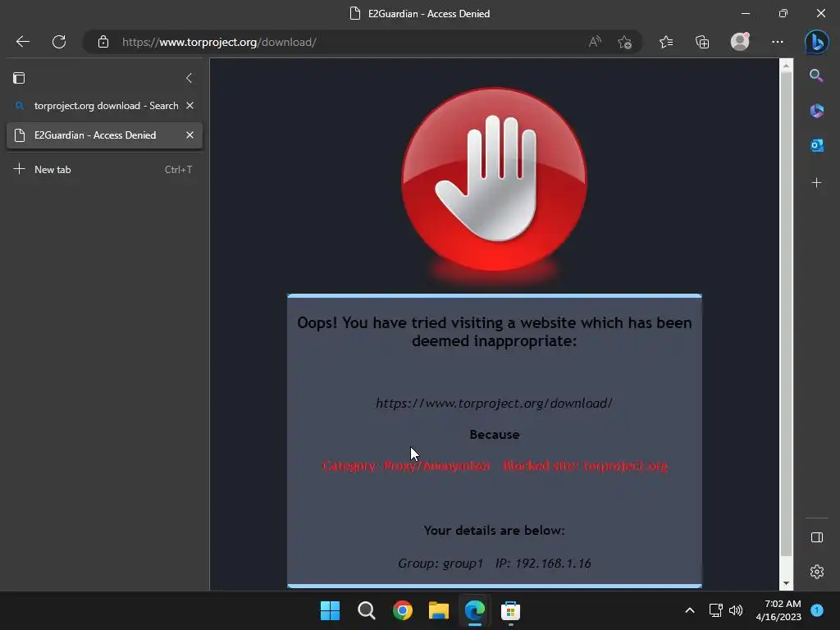
Task: Click the scrollbar up arrow
Action: 786,66
